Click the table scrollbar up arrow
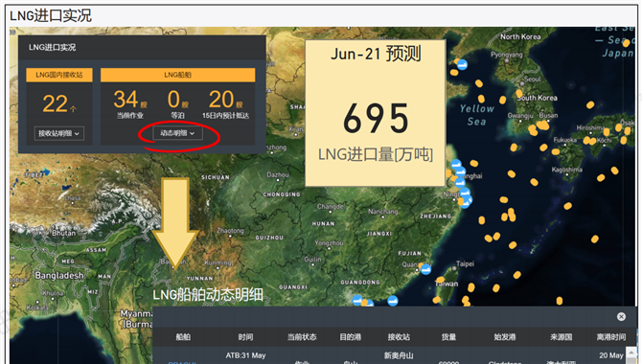The image size is (642, 364). 631,353
